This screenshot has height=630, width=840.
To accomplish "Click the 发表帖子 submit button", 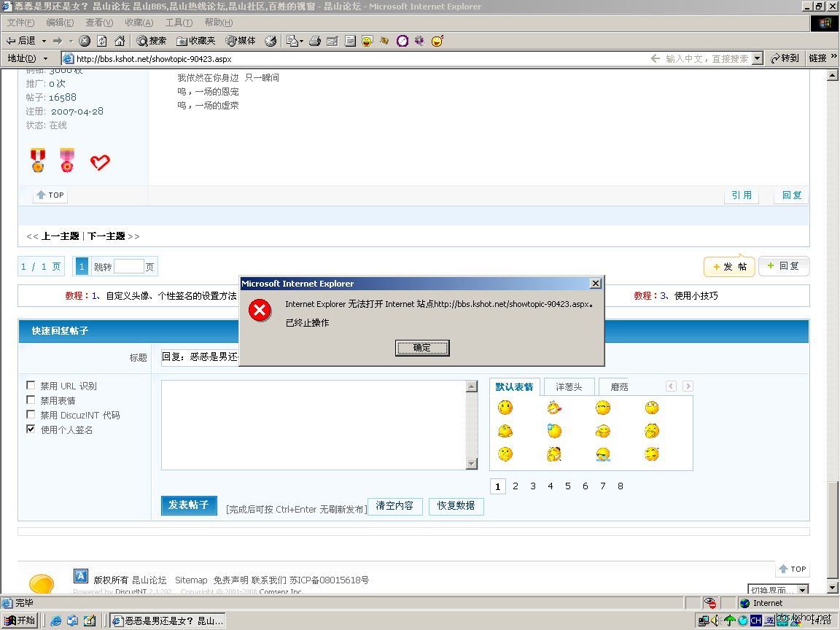I will pyautogui.click(x=189, y=505).
